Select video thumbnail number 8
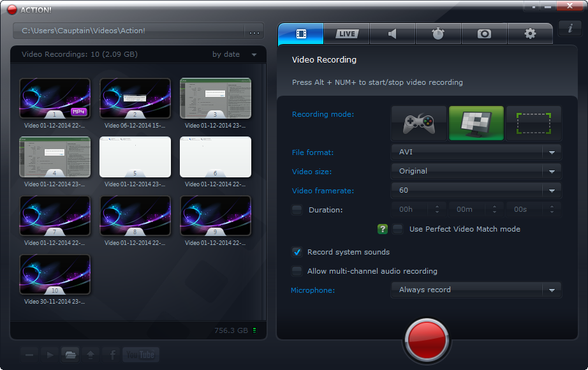Screen dimensions: 588x370 tap(135, 216)
